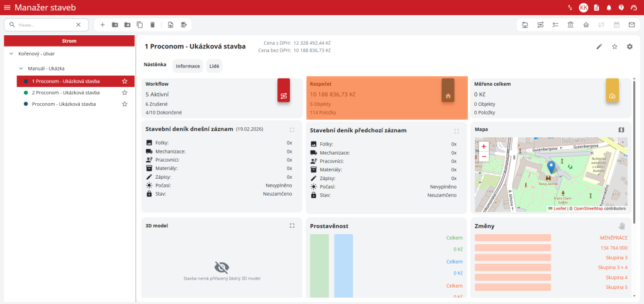Open the hamburger main menu

(7, 8)
